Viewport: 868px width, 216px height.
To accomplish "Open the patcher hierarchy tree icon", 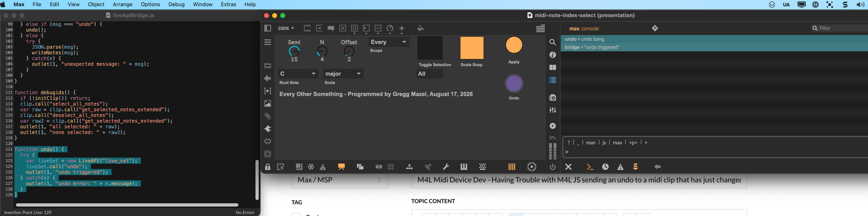I will 409,167.
